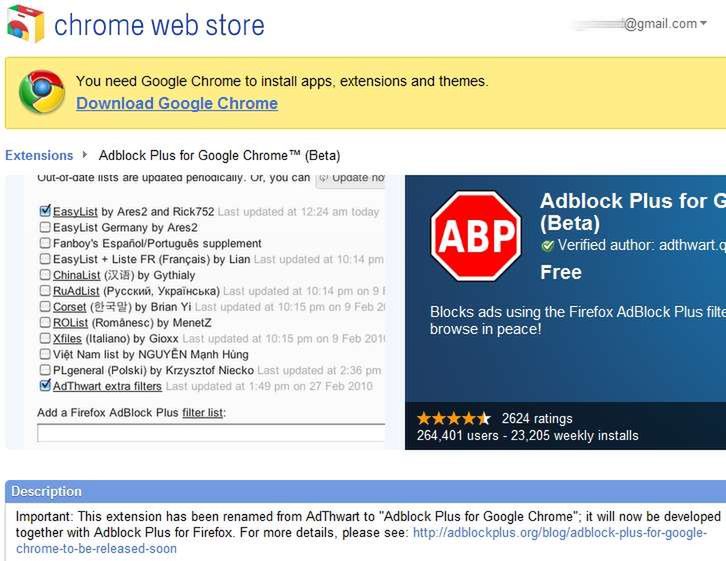Tick the ChinaList by Gythialy checkbox
The height and width of the screenshot is (561, 726).
[x=45, y=275]
